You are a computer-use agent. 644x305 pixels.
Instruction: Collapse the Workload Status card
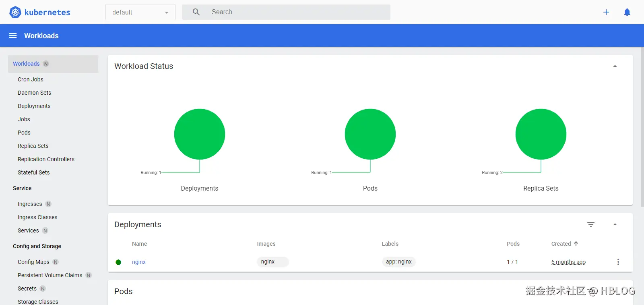[x=615, y=66]
